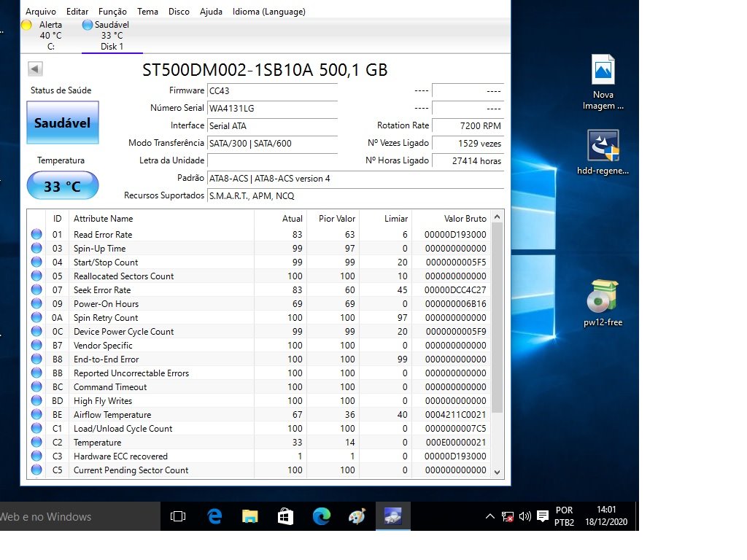Click the status orb for Airflow Temperature
747x560 pixels.
point(36,415)
